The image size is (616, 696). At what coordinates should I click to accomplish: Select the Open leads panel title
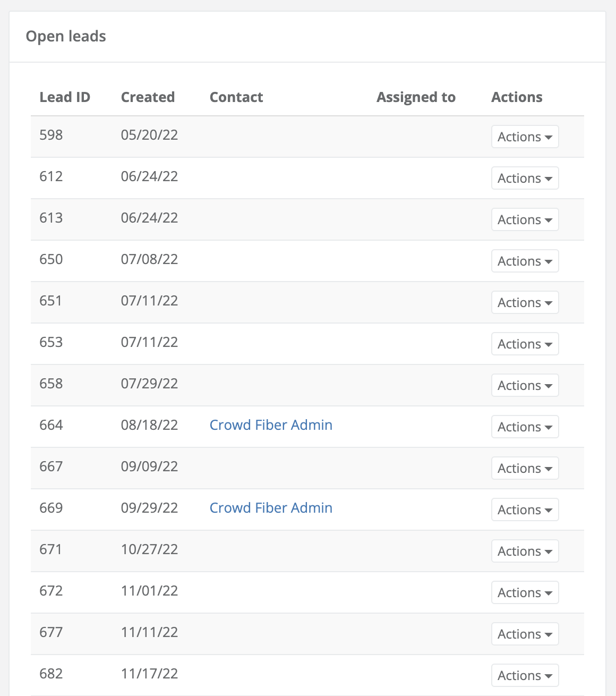pos(66,36)
